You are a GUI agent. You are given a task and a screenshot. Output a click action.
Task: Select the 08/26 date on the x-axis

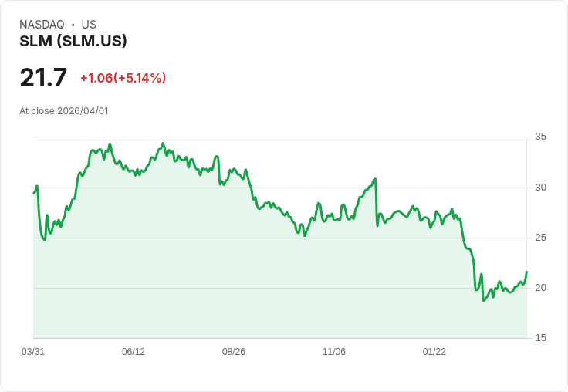click(234, 352)
